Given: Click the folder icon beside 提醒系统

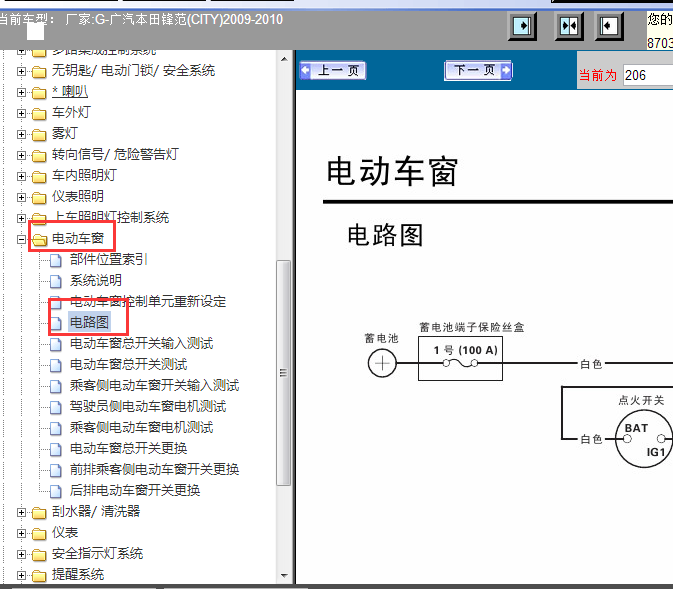Looking at the screenshot, I should (39, 576).
